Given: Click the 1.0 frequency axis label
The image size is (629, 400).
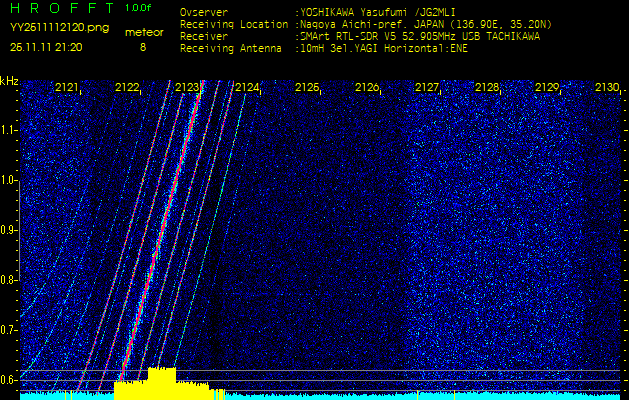Looking at the screenshot, I should 9,180.
